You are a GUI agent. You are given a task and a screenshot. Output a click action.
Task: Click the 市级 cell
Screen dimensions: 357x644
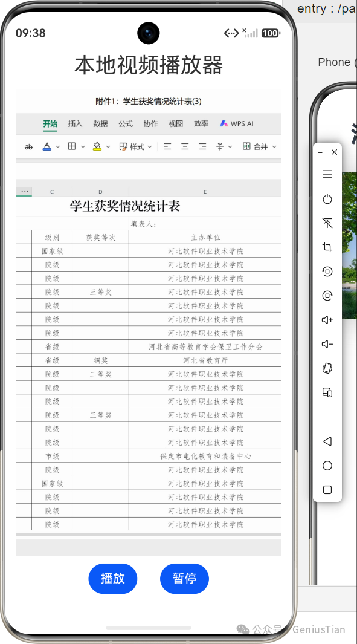[x=52, y=457]
